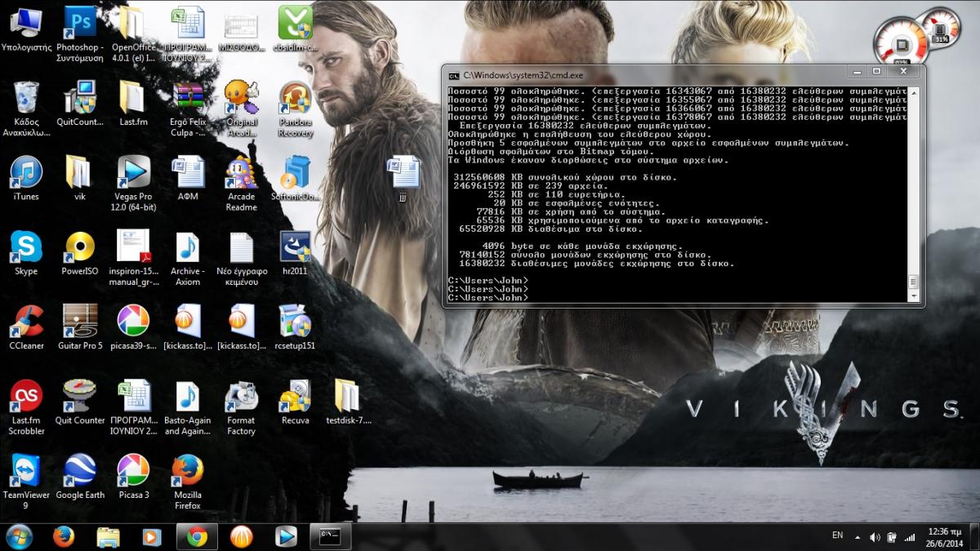Maximize the cmd.exe window

click(x=877, y=72)
